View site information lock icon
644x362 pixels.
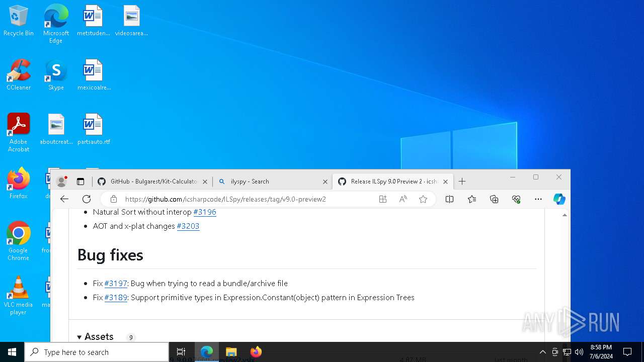click(114, 199)
